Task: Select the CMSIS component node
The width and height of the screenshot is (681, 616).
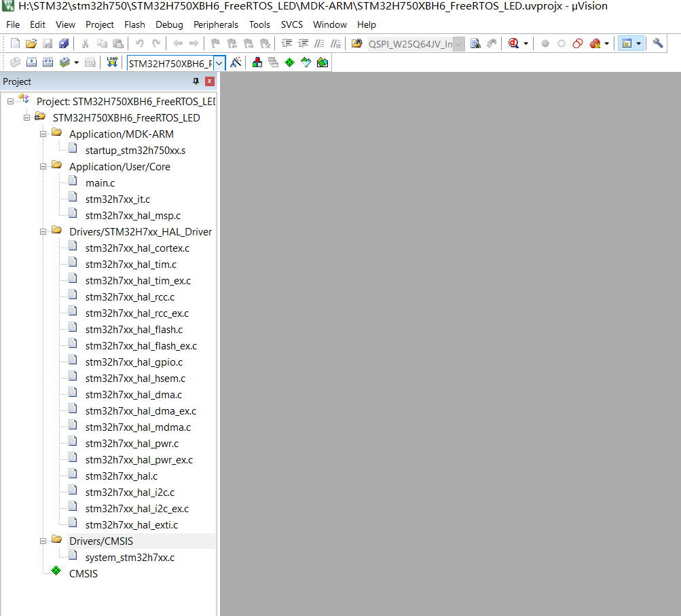Action: (84, 574)
